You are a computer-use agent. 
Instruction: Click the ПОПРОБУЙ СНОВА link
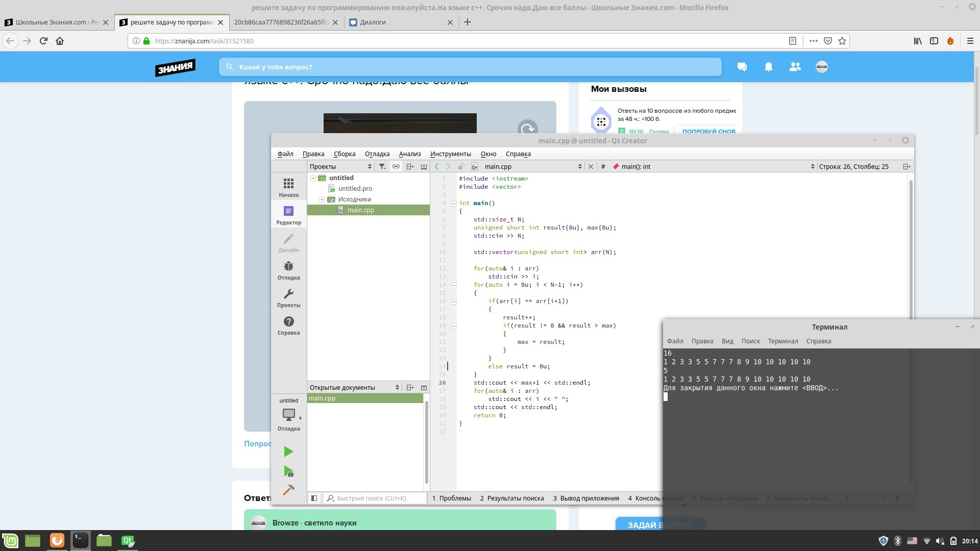[x=708, y=131]
